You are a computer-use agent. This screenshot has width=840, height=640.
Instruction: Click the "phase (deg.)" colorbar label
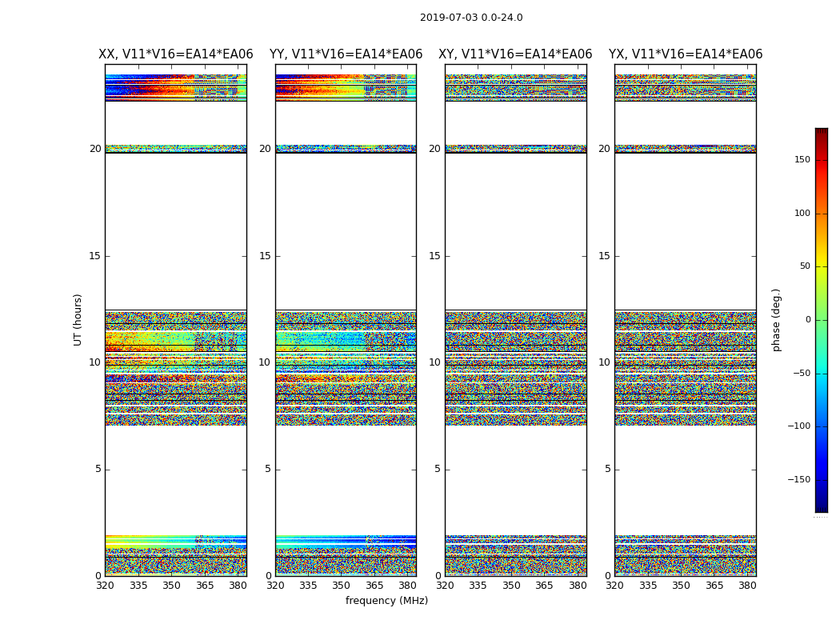coord(777,320)
